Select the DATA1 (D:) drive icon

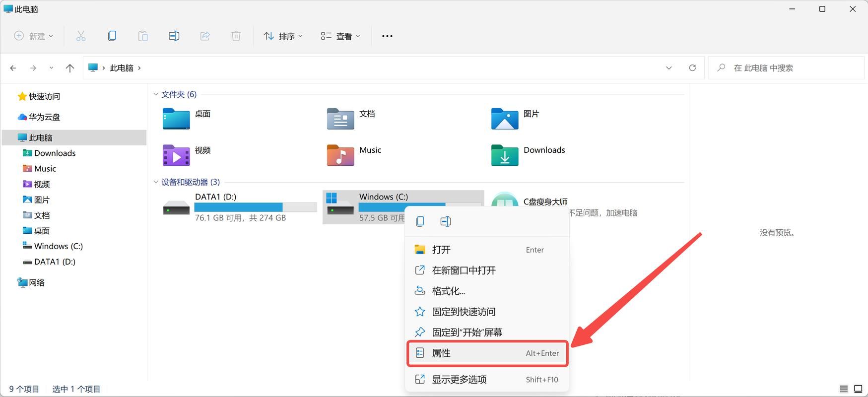176,207
